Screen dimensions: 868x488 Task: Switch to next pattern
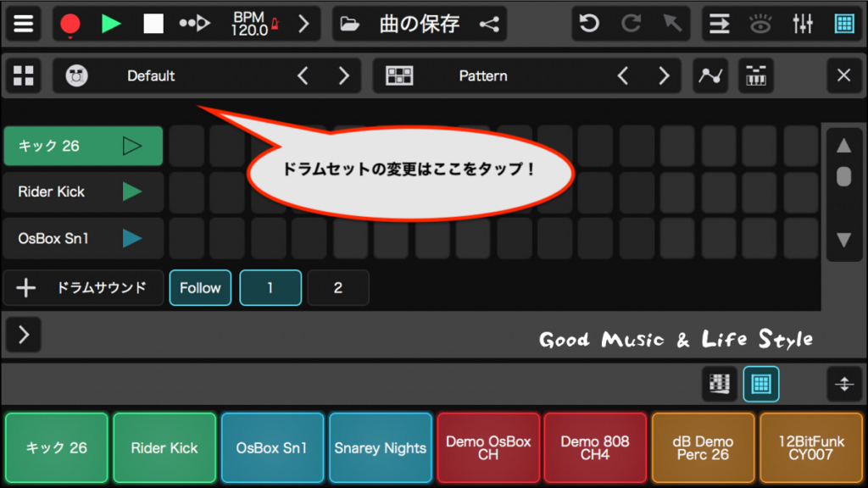click(664, 75)
